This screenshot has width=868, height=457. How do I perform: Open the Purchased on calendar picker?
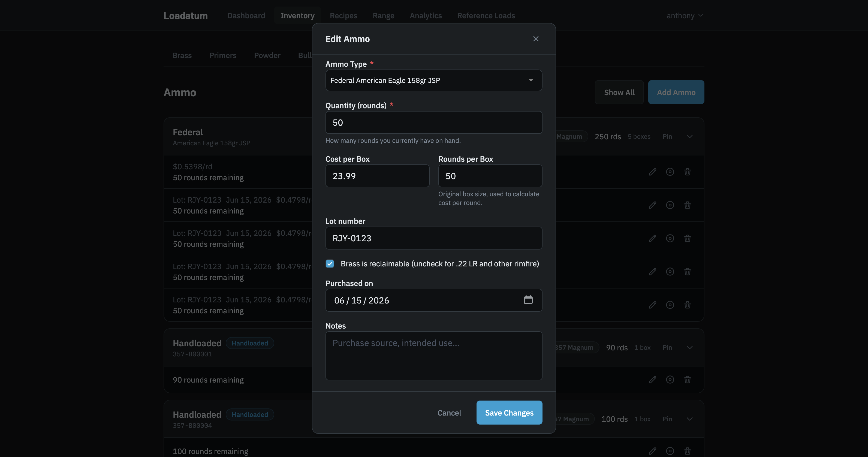(528, 300)
